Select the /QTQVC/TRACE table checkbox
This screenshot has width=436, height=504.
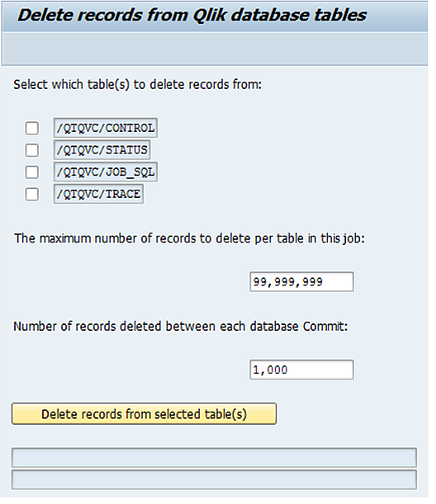[x=32, y=194]
